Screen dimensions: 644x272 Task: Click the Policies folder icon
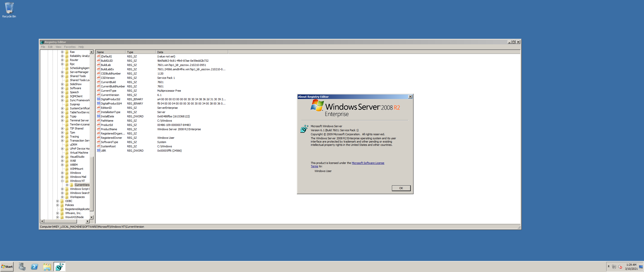(62, 205)
